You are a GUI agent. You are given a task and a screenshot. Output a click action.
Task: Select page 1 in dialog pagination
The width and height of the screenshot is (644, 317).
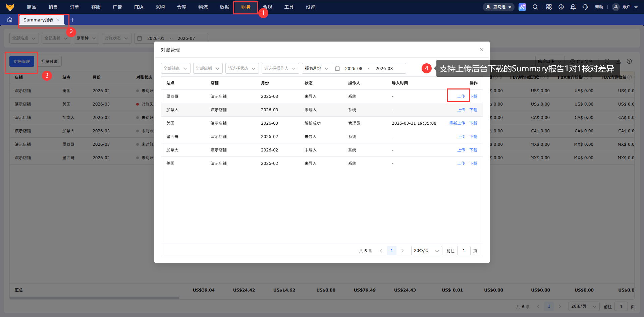click(x=392, y=251)
